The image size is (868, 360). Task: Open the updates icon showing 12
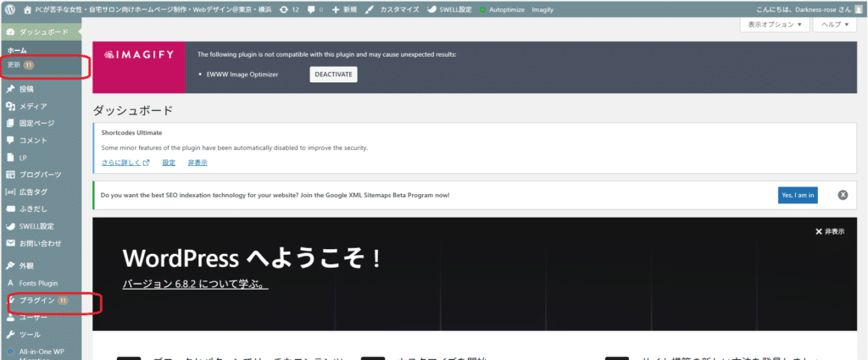point(284,9)
